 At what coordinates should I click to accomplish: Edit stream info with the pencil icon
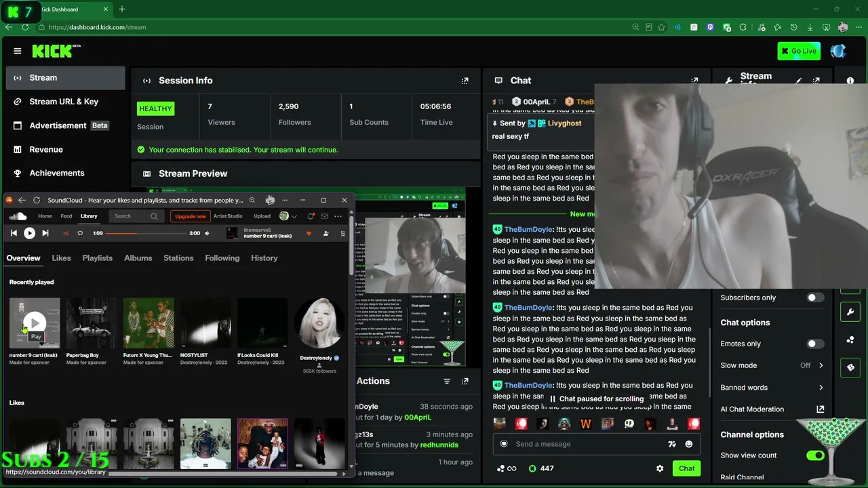point(799,81)
